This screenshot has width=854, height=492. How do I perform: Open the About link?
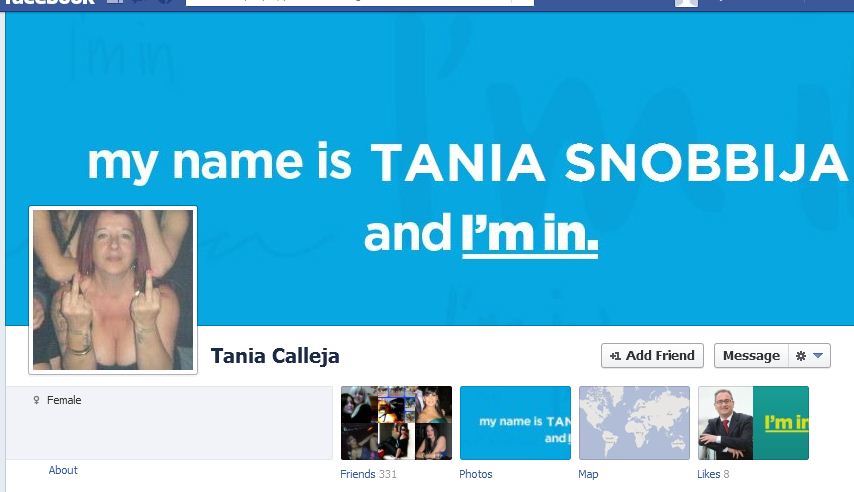point(63,470)
